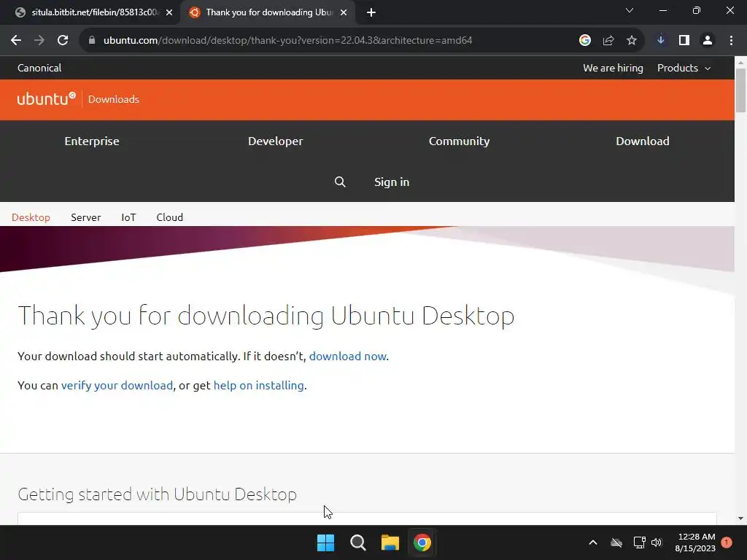
Task: Click the page vertical scrollbar thumb
Action: tap(740, 90)
